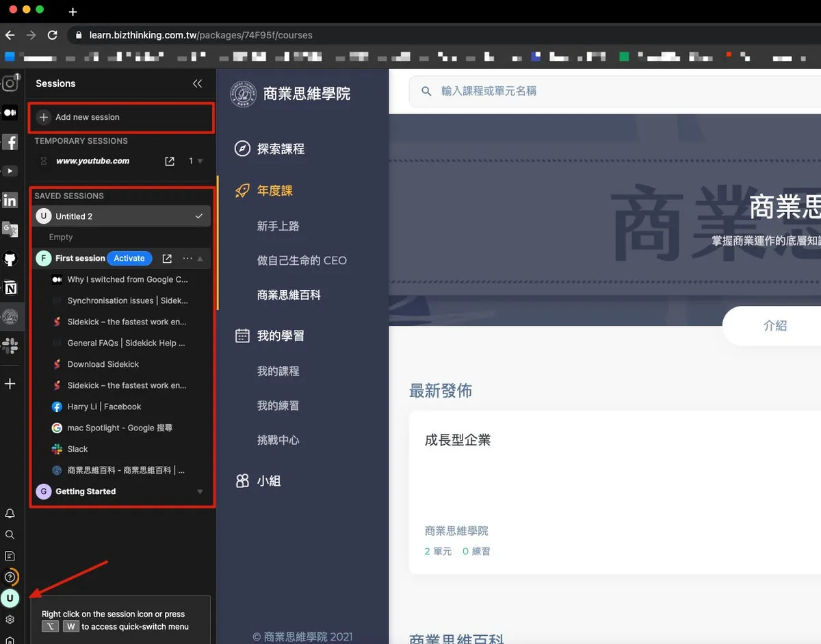Activate the First session
This screenshot has height=644, width=821.
(129, 259)
